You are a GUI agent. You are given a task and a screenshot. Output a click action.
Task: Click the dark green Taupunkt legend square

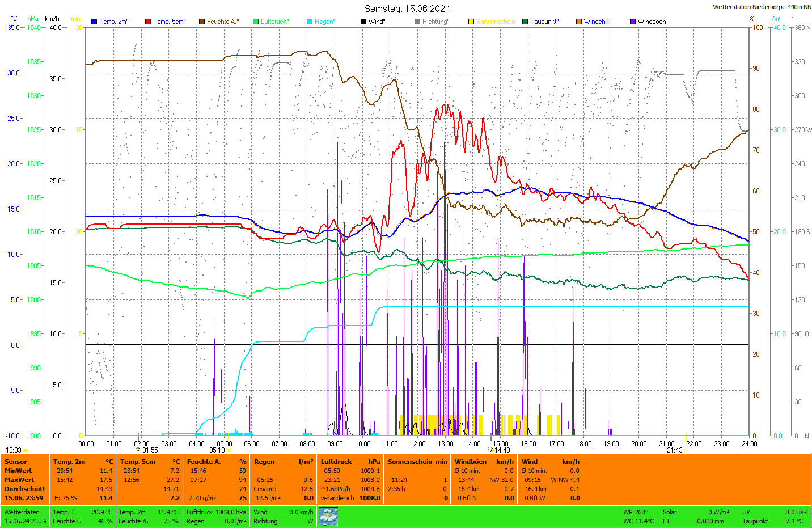(525, 22)
